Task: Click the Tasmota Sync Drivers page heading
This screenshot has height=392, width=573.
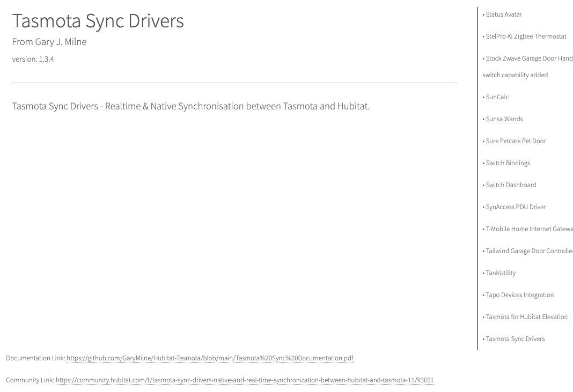Action: tap(98, 21)
